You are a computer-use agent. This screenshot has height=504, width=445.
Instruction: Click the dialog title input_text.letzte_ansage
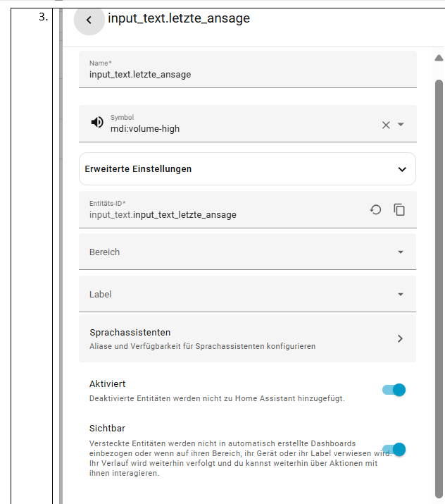coord(179,19)
